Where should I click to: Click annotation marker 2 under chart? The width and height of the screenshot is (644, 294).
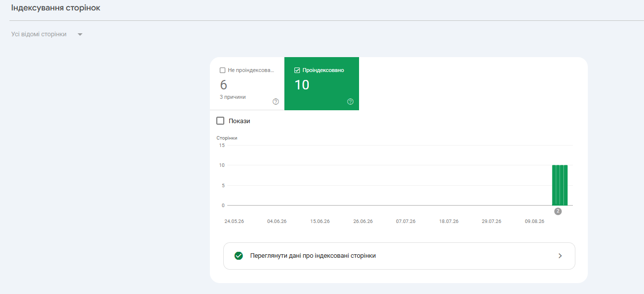(x=558, y=211)
